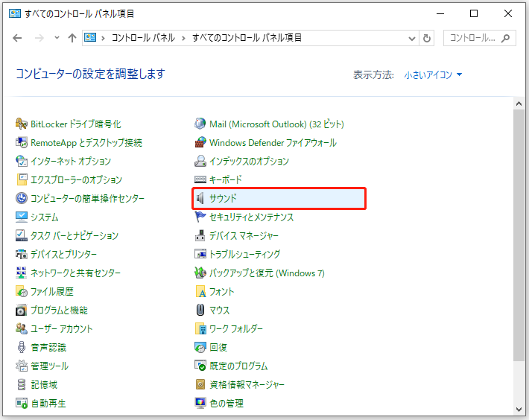Open the ネットワークと共有センター icon
The height and width of the screenshot is (420, 529).
(22, 273)
